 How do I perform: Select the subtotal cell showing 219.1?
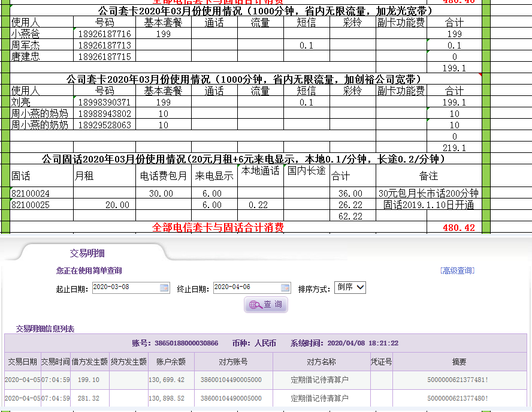point(454,148)
